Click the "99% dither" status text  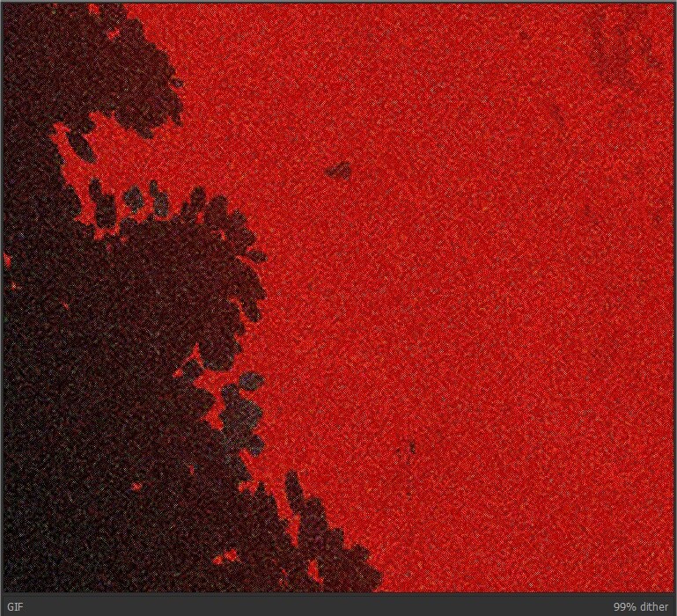tap(640, 607)
